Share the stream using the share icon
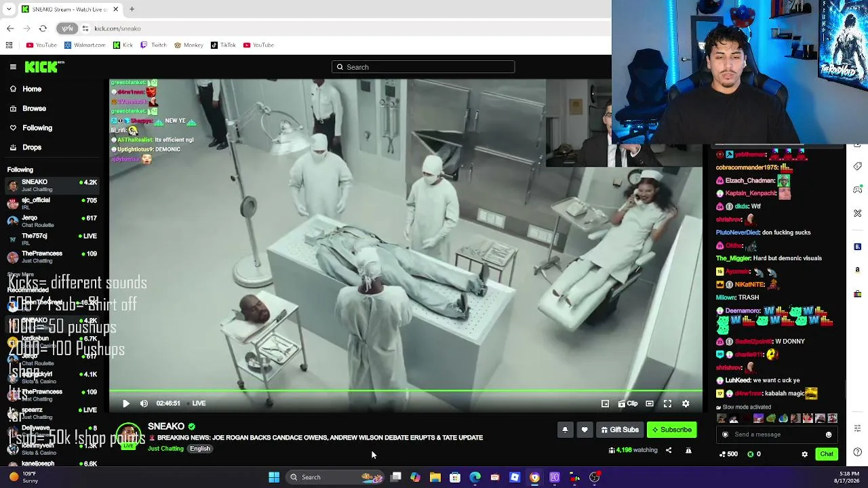 tap(669, 450)
